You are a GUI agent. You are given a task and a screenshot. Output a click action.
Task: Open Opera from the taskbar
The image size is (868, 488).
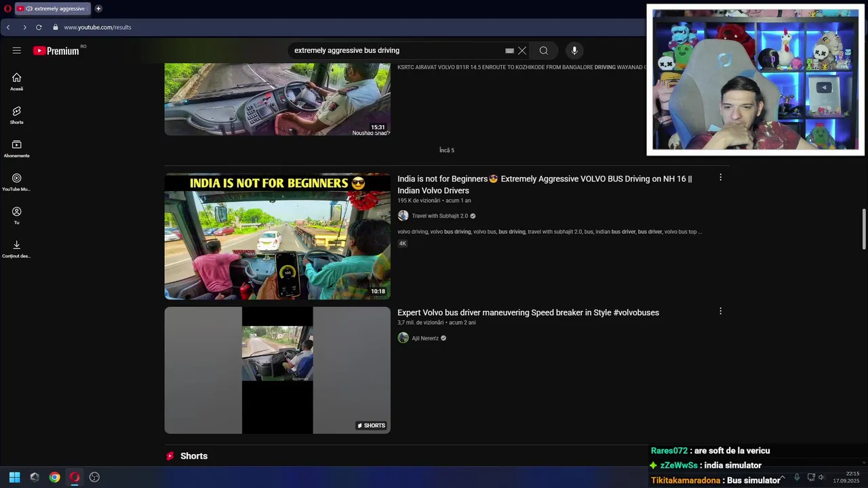click(x=75, y=477)
